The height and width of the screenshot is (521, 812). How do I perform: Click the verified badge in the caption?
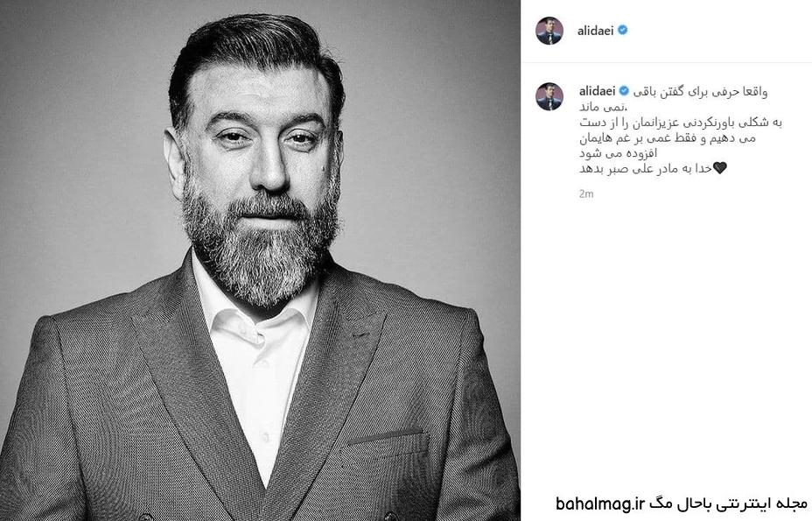(x=624, y=91)
